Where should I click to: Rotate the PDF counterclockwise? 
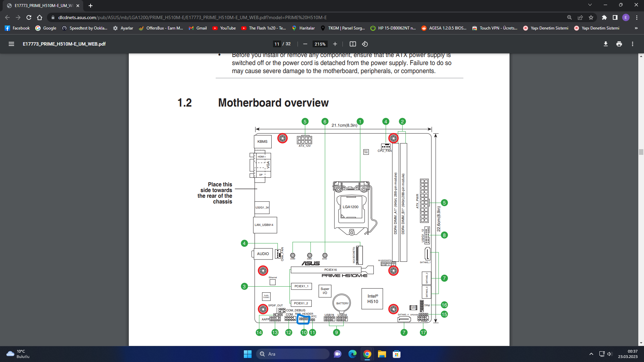tap(365, 44)
